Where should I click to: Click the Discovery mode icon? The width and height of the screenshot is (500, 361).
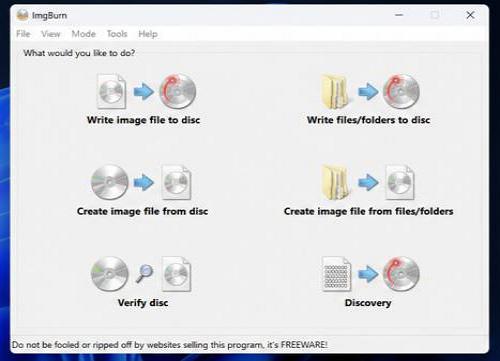pos(370,274)
